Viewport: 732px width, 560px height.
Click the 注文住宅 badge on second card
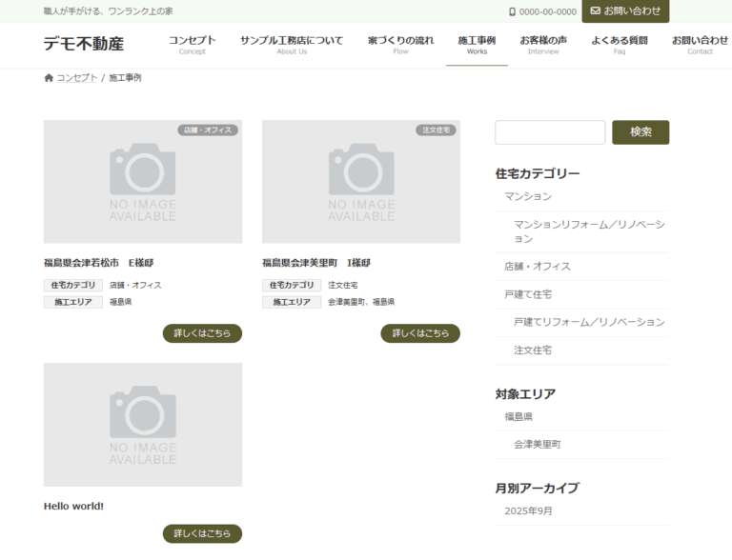pos(435,130)
